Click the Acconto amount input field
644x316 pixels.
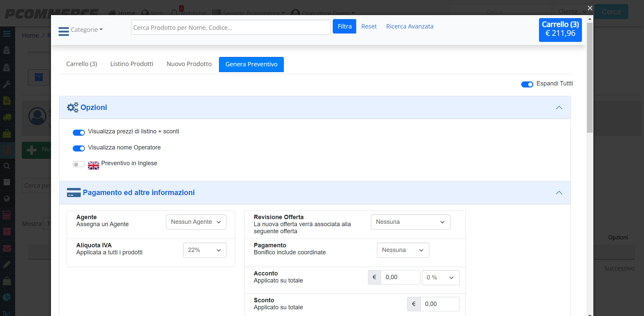tap(400, 277)
